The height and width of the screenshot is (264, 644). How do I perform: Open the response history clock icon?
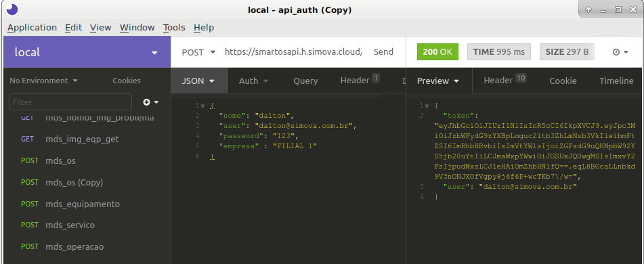(616, 52)
